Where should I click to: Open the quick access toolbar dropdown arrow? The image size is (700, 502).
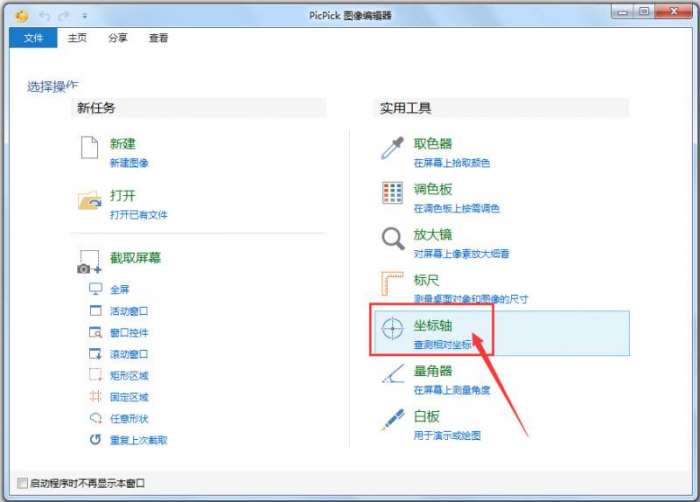84,17
